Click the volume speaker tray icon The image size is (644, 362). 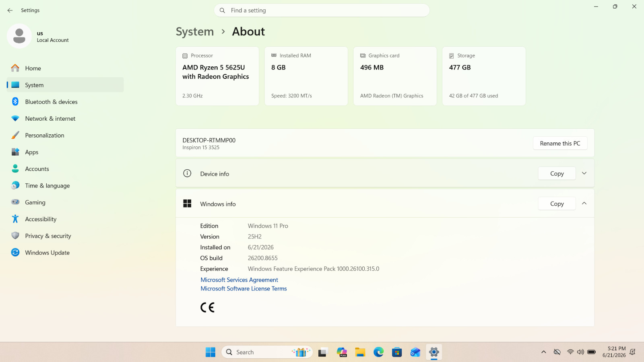(580, 352)
